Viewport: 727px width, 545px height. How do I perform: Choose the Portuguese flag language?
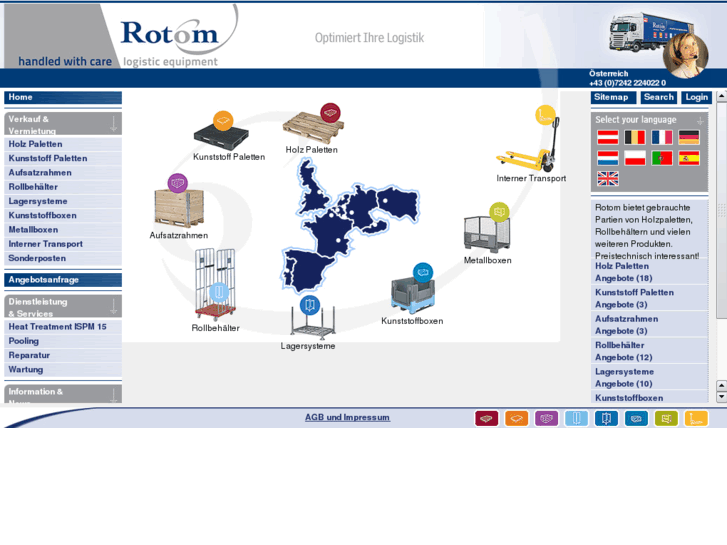pyautogui.click(x=662, y=158)
